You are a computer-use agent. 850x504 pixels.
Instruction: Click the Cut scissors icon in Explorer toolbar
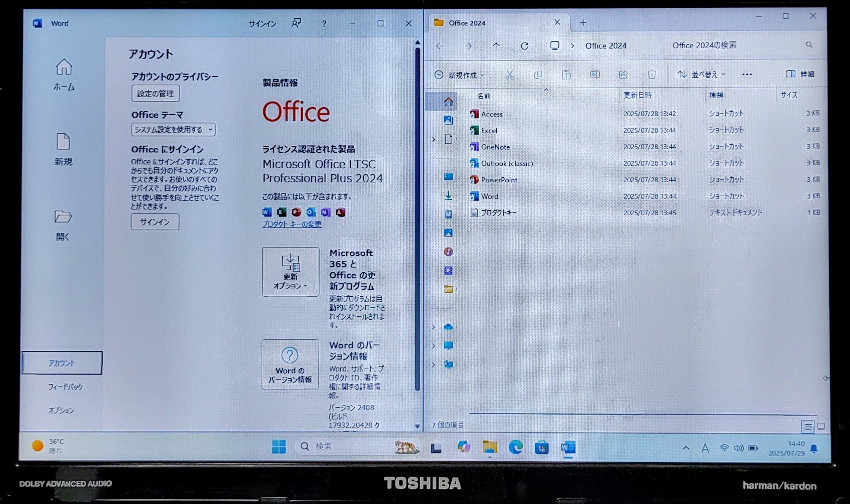coord(509,75)
